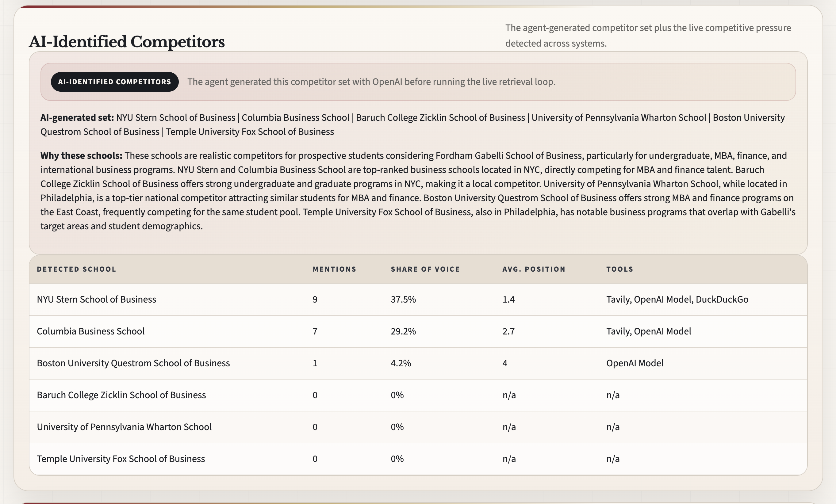Click the Tavily, OpenAI Model, DuckDuckGo cell

(677, 299)
